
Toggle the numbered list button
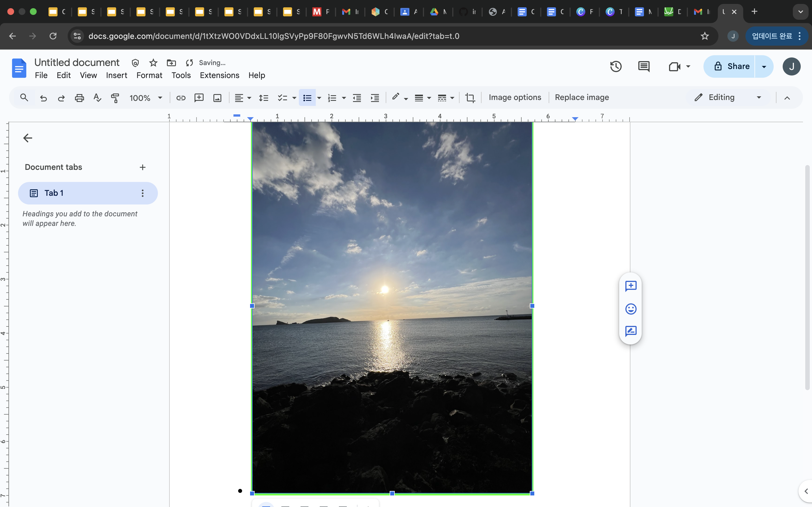[x=332, y=97]
